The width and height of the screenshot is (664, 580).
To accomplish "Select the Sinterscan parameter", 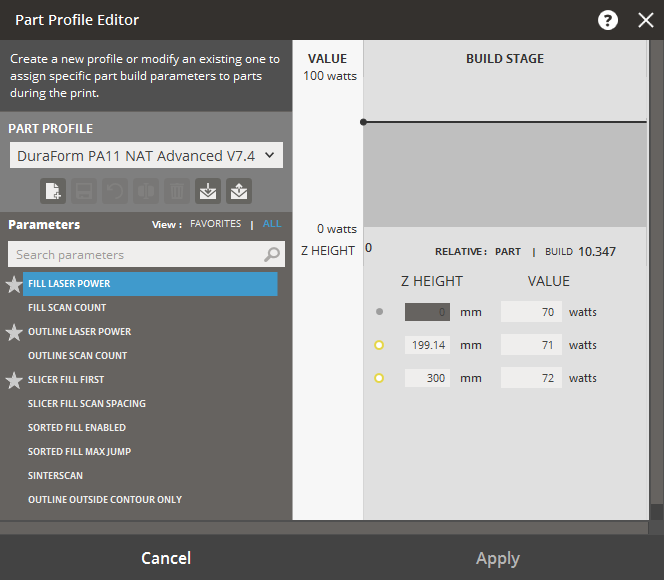I will click(x=55, y=476).
